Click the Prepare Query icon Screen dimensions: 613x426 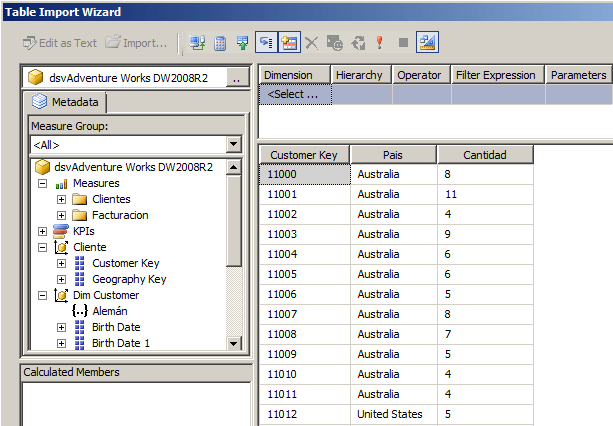pos(357,43)
